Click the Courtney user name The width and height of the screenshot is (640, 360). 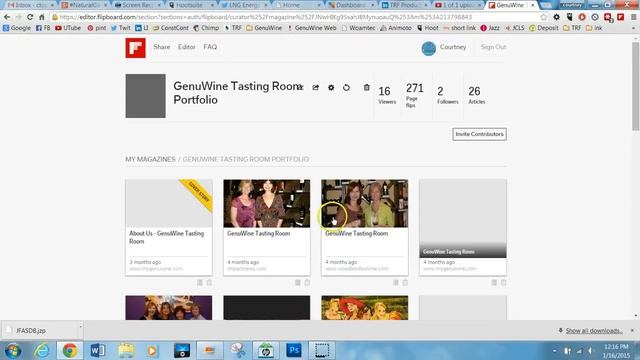pos(453,47)
